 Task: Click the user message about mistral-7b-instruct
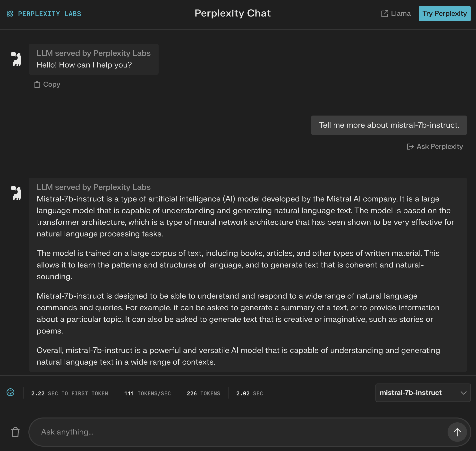point(389,125)
